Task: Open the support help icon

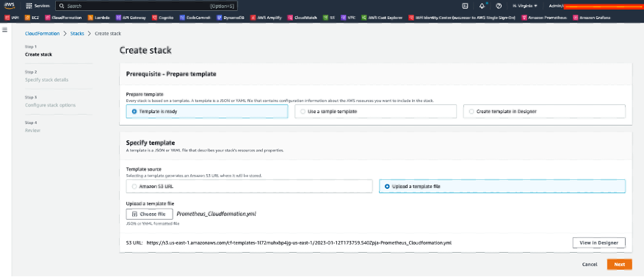Action: click(499, 6)
